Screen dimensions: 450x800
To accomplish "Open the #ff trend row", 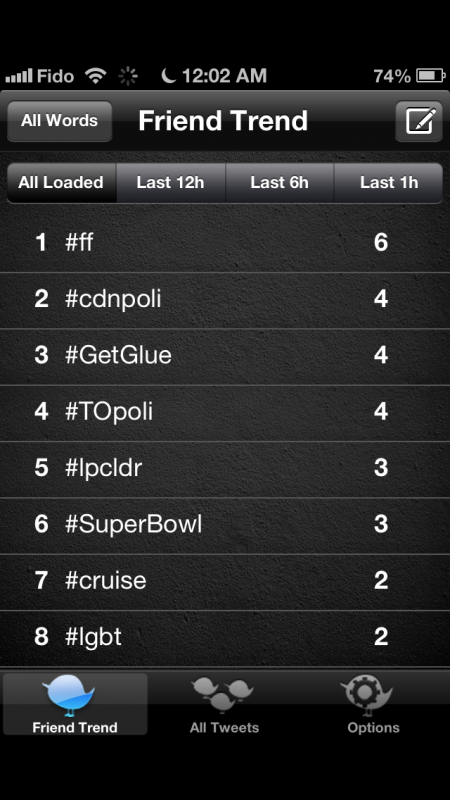I will [225, 242].
